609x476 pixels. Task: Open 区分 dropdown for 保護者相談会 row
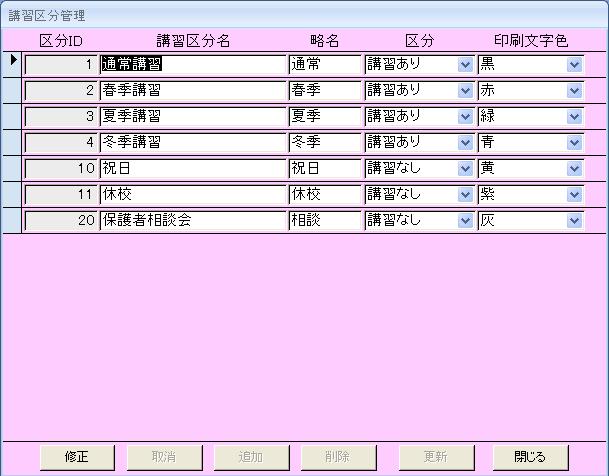(465, 221)
